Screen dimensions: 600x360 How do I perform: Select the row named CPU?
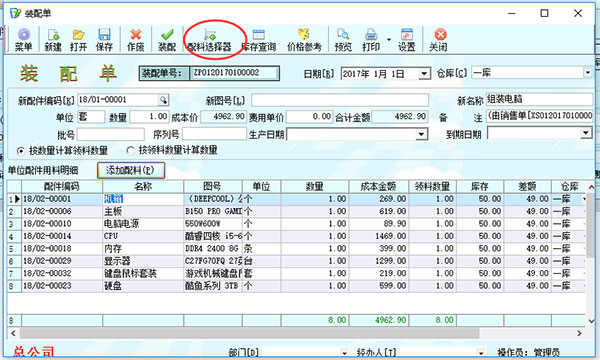(x=296, y=236)
